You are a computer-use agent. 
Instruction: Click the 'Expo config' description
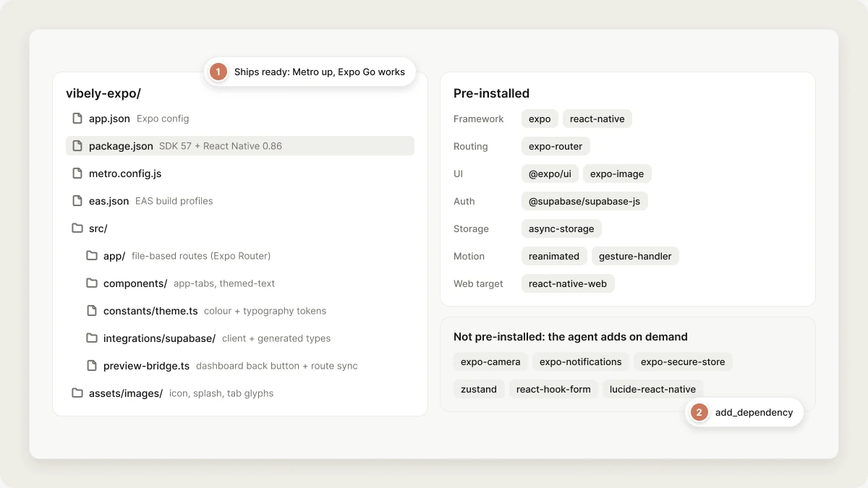tap(163, 119)
